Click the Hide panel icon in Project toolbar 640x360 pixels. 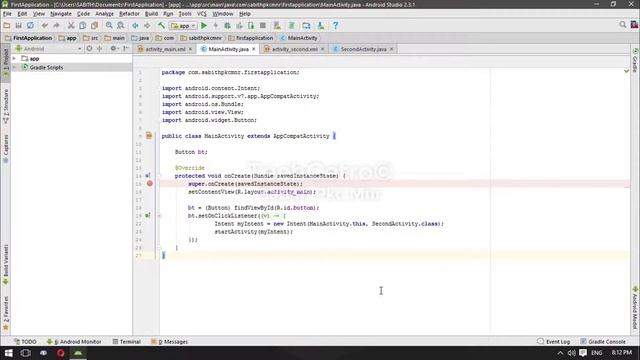tap(126, 49)
